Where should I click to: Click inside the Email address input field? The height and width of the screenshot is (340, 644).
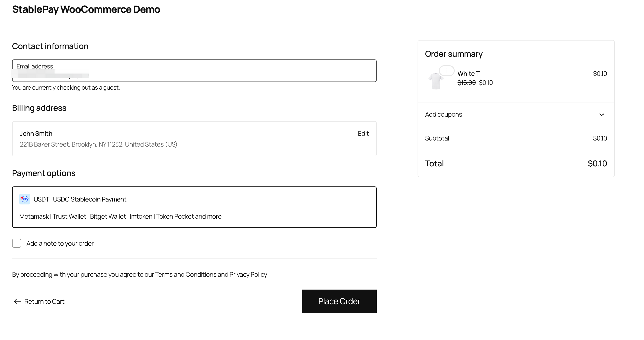point(194,71)
